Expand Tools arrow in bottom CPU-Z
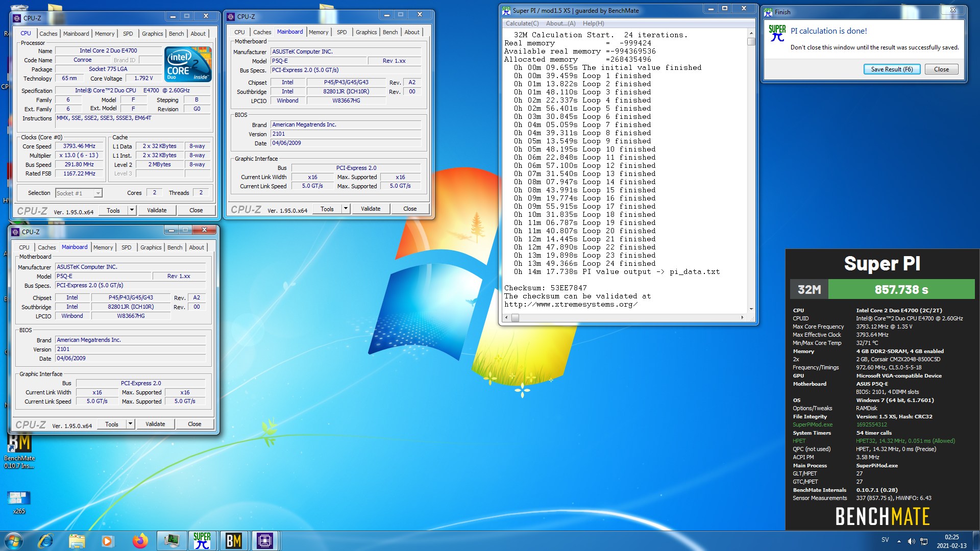Screen dimensions: 980x551 131,424
